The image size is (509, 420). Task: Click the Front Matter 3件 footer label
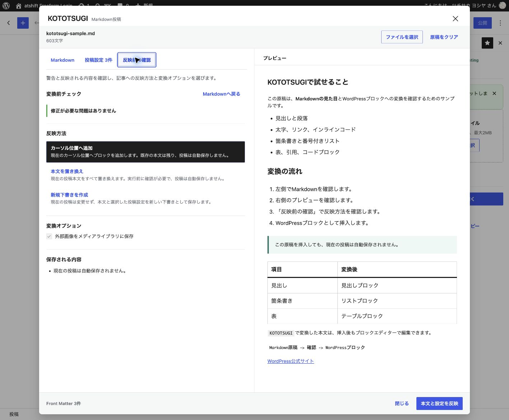click(64, 404)
